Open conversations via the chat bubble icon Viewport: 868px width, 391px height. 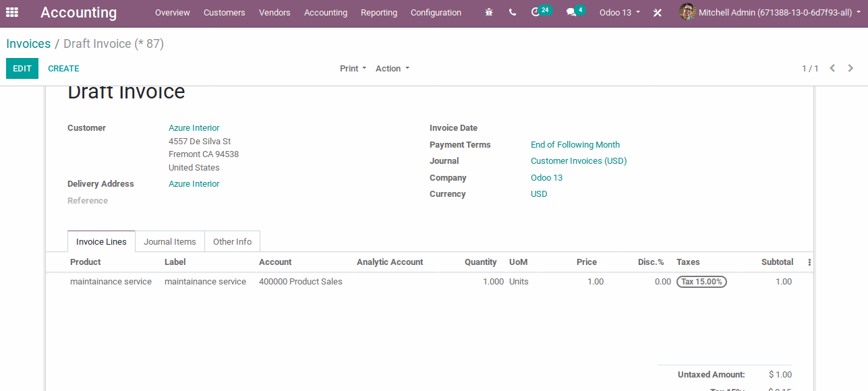[570, 12]
